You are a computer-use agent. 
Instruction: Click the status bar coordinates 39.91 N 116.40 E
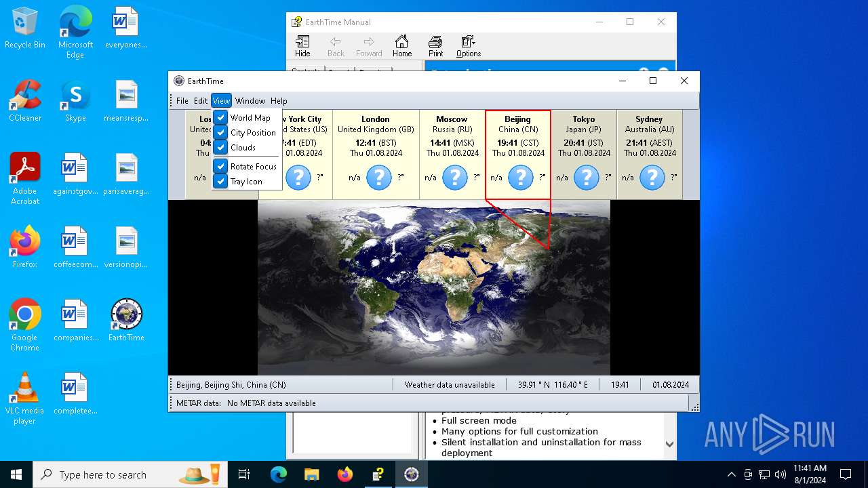[552, 384]
